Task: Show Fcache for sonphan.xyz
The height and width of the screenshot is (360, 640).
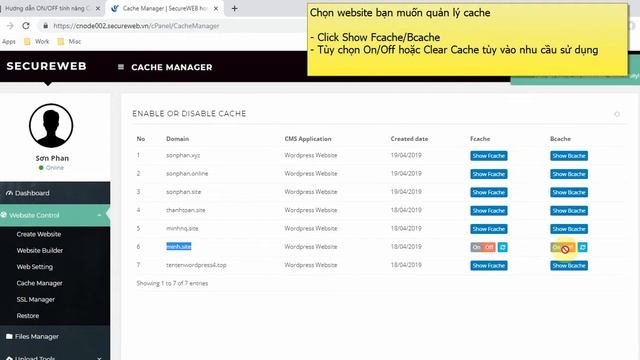Action: click(x=489, y=156)
